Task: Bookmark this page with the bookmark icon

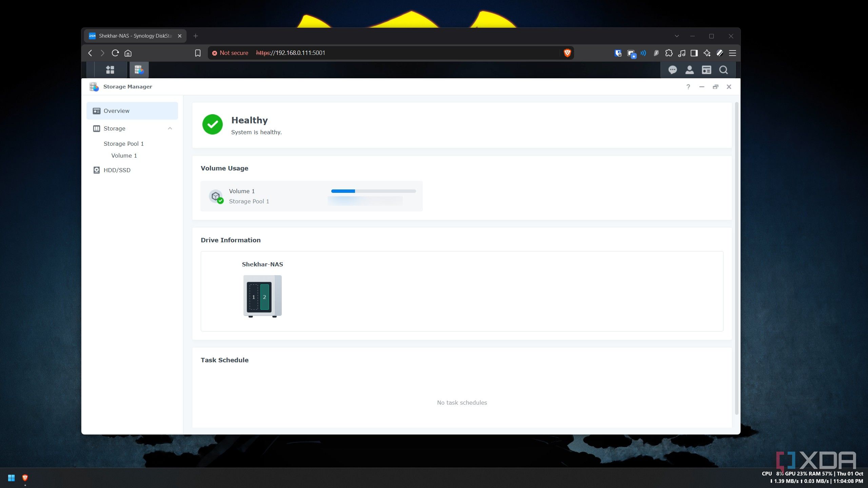Action: point(198,53)
